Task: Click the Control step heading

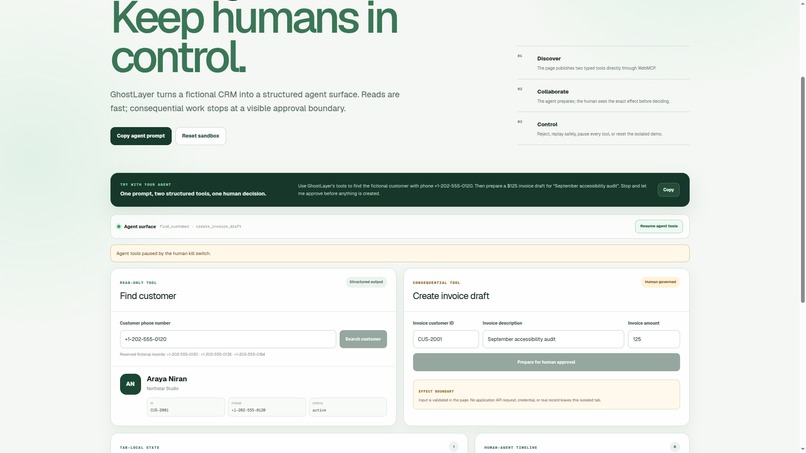Action: (x=547, y=124)
